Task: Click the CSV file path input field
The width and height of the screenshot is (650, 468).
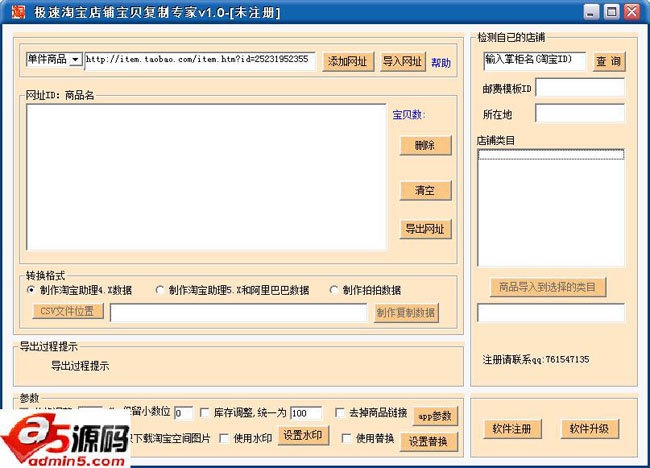Action: click(x=238, y=313)
